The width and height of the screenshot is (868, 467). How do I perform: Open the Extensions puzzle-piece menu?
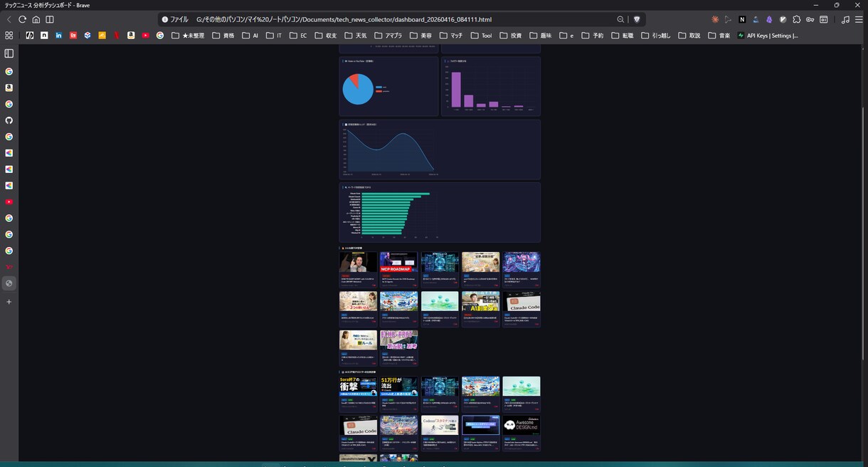click(x=796, y=19)
